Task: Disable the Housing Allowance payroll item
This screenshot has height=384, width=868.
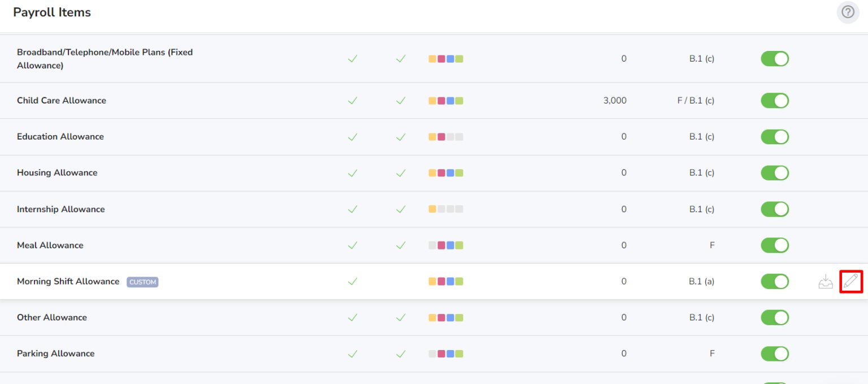Action: click(x=775, y=172)
